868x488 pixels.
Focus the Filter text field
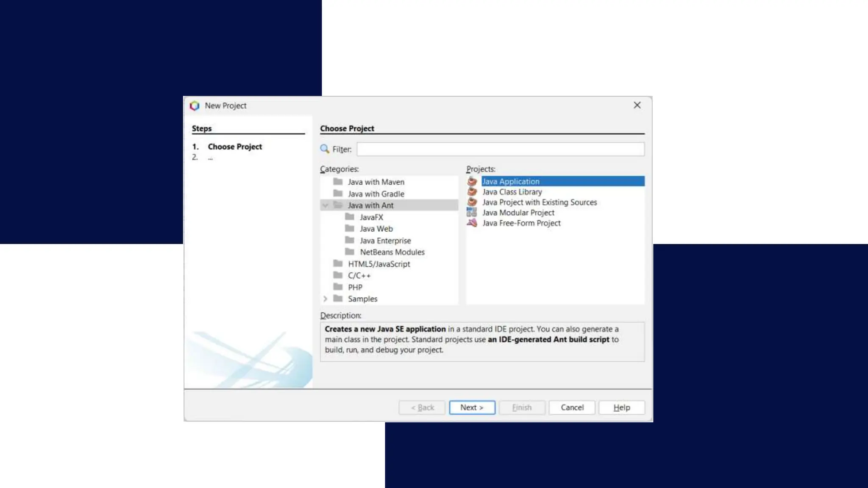pyautogui.click(x=500, y=149)
